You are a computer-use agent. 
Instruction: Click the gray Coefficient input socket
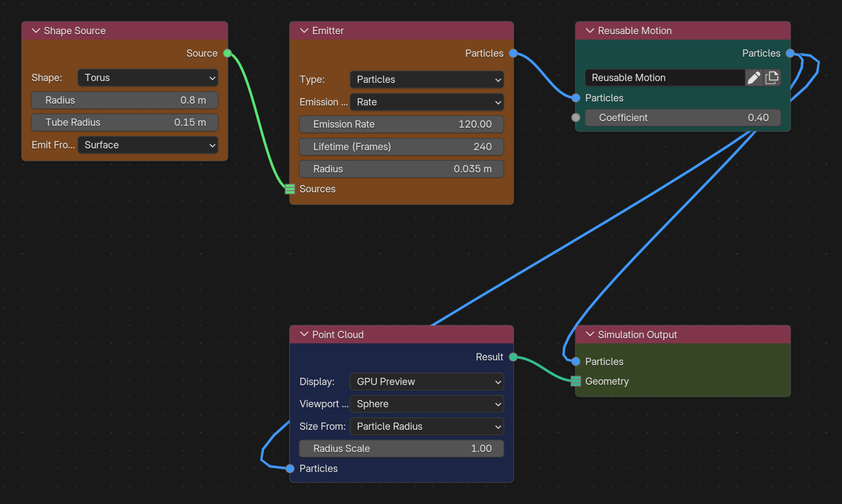576,118
